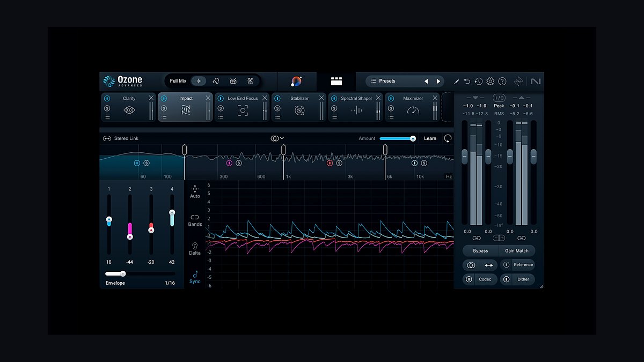
Task: Solo the red band 3
Action: (339, 163)
